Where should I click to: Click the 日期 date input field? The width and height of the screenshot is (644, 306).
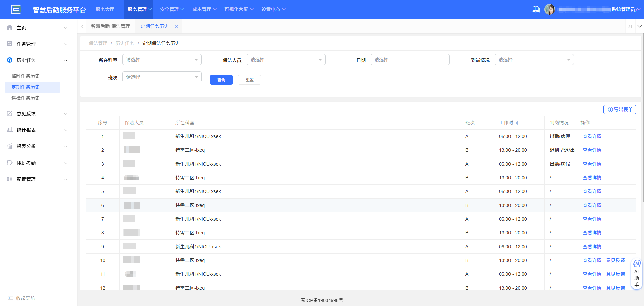pyautogui.click(x=410, y=59)
